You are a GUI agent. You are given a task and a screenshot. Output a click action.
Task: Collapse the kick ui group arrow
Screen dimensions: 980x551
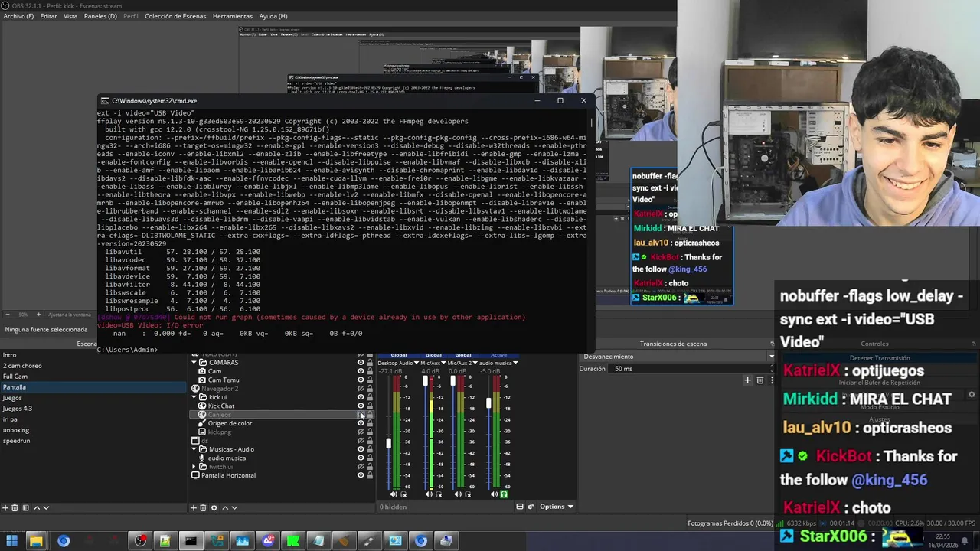(x=194, y=397)
